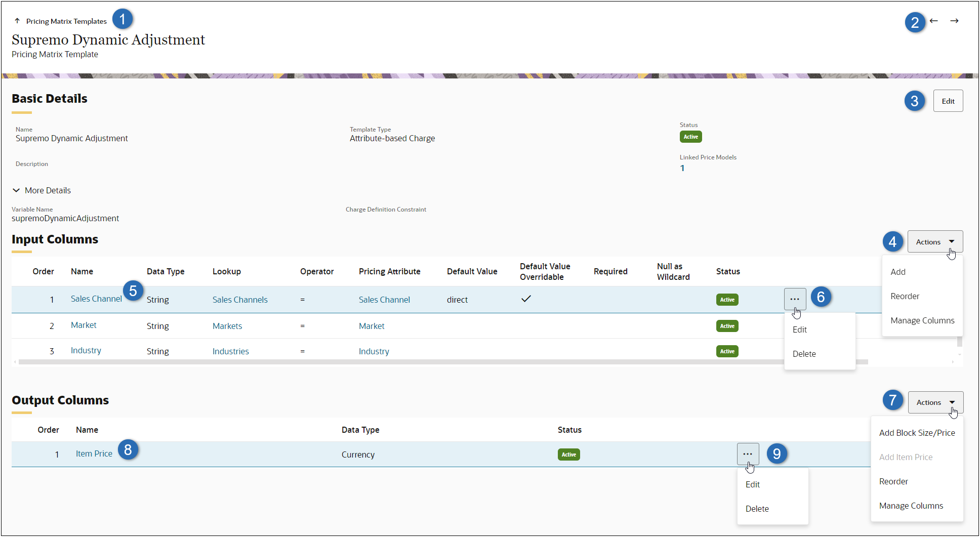Go to the previous record using the left arrow
The height and width of the screenshot is (537, 980).
coord(933,21)
